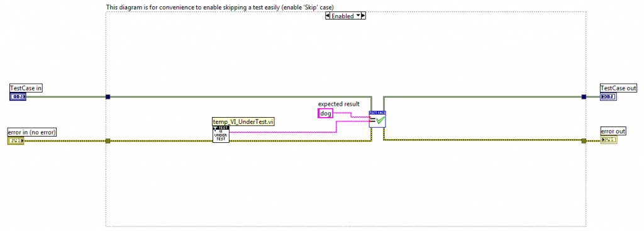Click the TestCase out OBJ terminal
Image resolution: width=644 pixels, height=231 pixels.
click(x=608, y=97)
